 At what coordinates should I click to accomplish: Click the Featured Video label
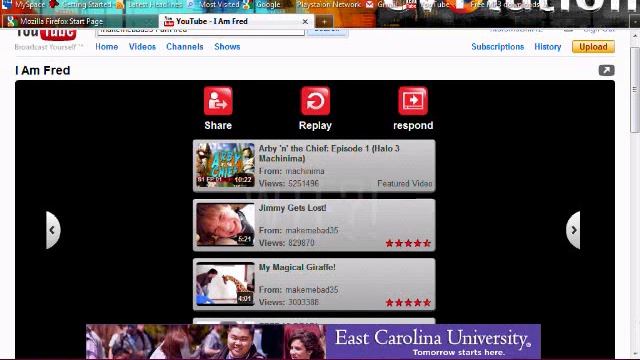pyautogui.click(x=404, y=184)
